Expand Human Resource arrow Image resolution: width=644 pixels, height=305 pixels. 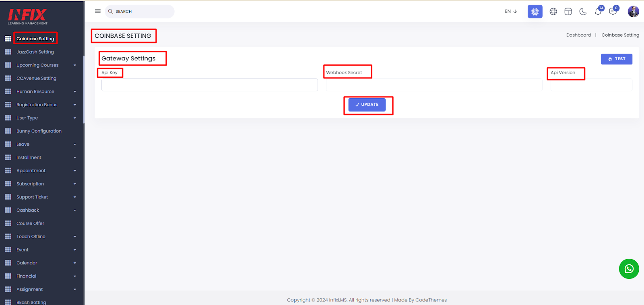pos(75,92)
